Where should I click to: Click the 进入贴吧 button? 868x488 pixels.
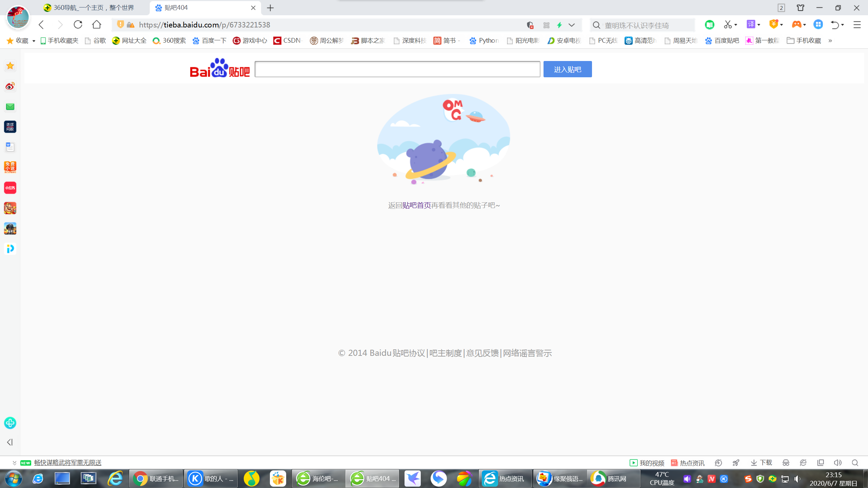568,69
